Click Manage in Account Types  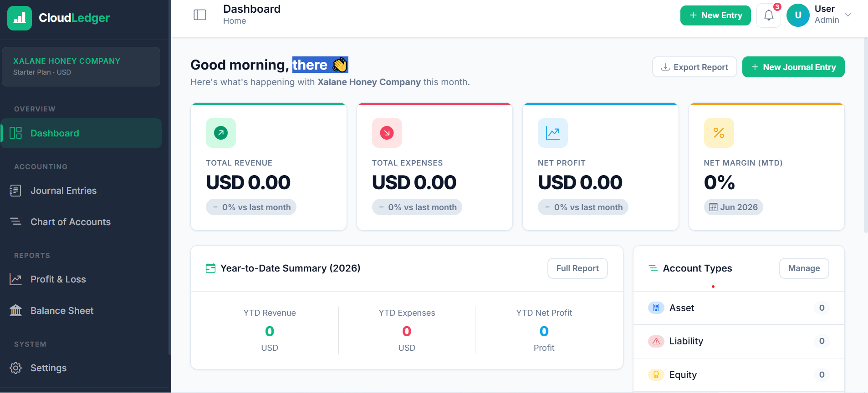[x=804, y=268]
